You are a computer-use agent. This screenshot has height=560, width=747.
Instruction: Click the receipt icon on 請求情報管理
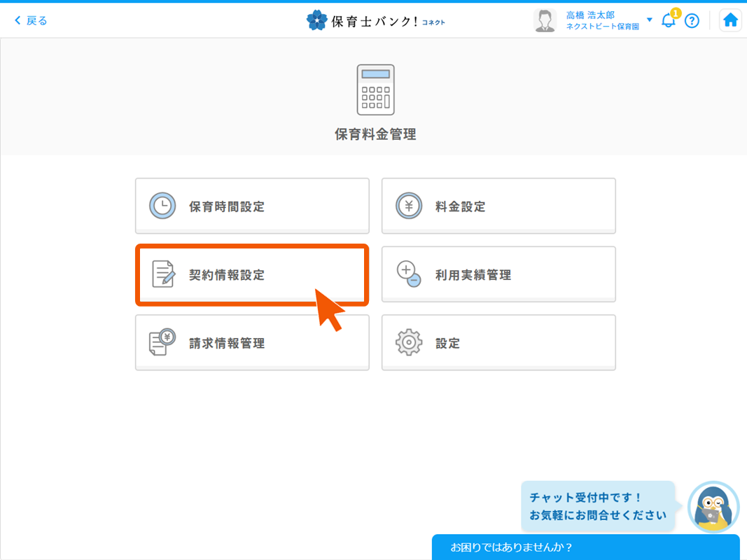click(x=162, y=342)
